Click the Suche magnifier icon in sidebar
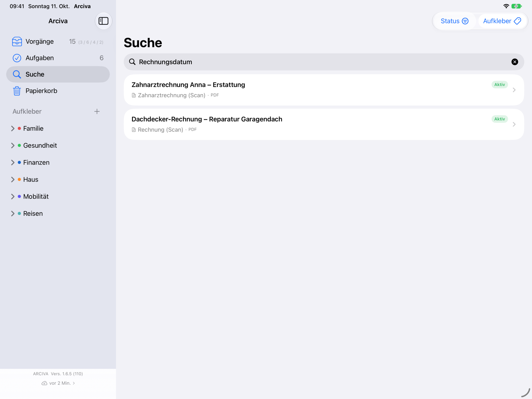 (17, 74)
